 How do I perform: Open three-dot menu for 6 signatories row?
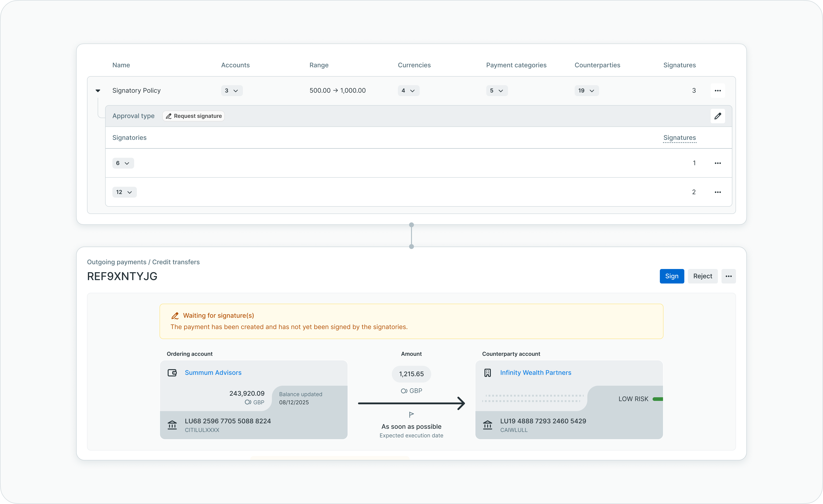point(717,163)
